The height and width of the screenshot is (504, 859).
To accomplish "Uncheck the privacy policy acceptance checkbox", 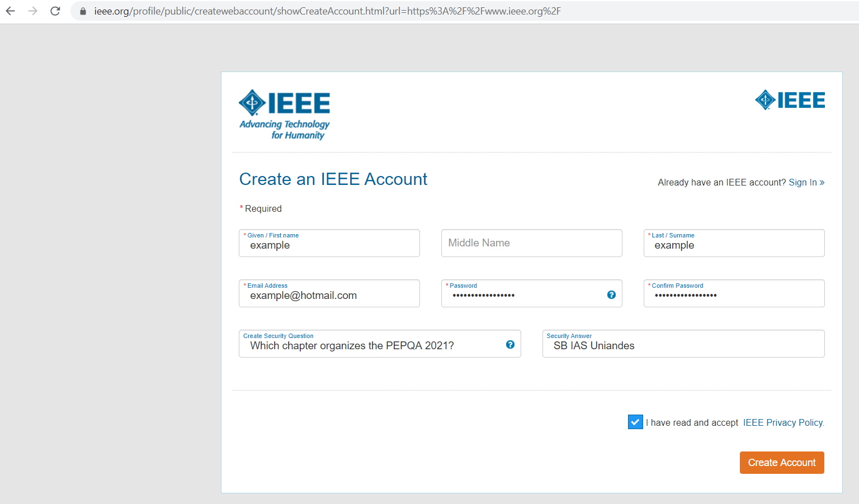I will [635, 422].
